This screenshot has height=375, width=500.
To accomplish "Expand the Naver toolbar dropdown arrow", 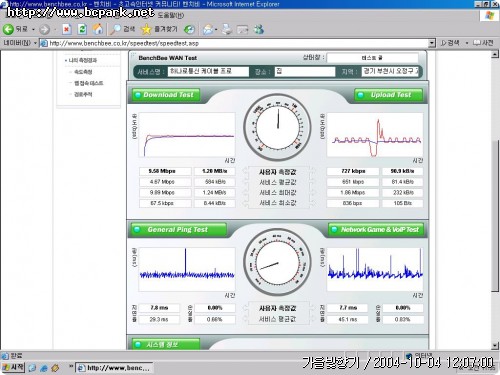I will [35, 43].
